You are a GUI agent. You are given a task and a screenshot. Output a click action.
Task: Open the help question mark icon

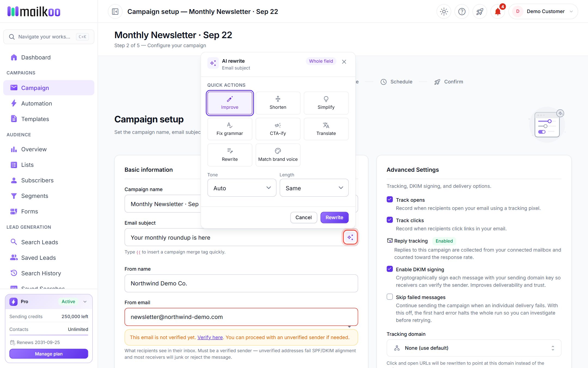pos(462,11)
